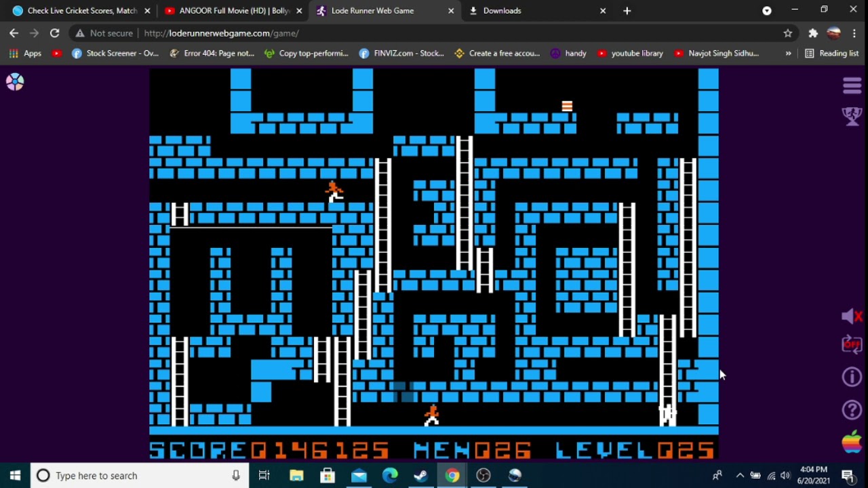Open youtube library bookmark
The height and width of the screenshot is (488, 868).
630,54
